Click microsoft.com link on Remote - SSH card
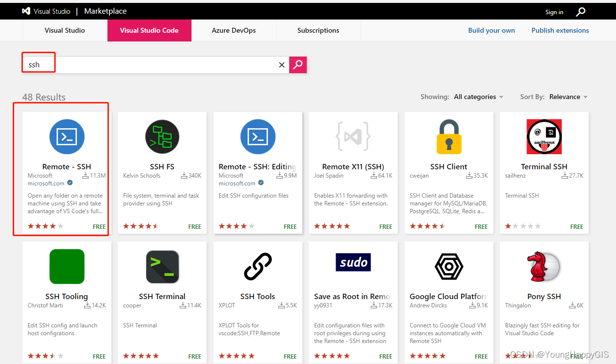Viewport: 616px width, 364px height. click(46, 183)
